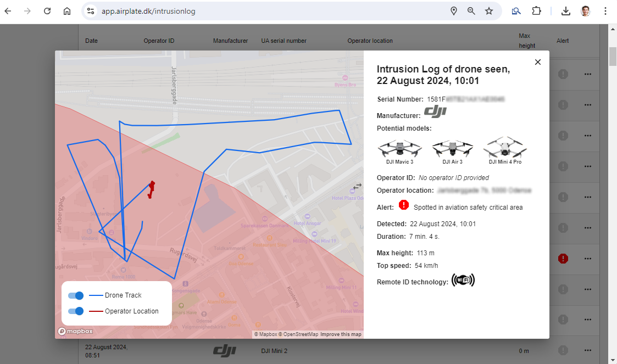Viewport: 617px width, 364px height.
Task: Open the more options menu for 08:51 row
Action: point(588,350)
